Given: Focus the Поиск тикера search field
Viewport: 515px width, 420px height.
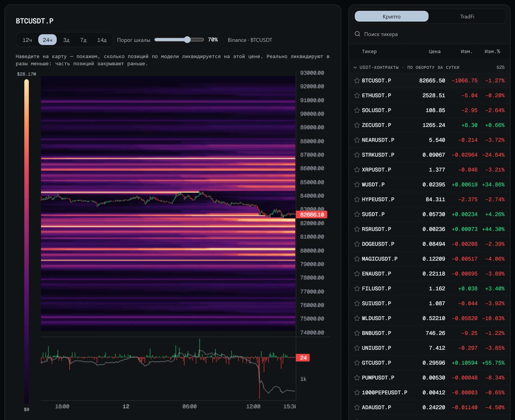Looking at the screenshot, I should click(429, 34).
